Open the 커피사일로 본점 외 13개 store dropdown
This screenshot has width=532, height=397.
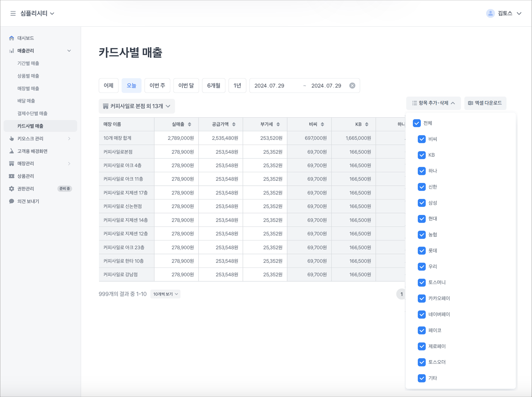tap(137, 106)
